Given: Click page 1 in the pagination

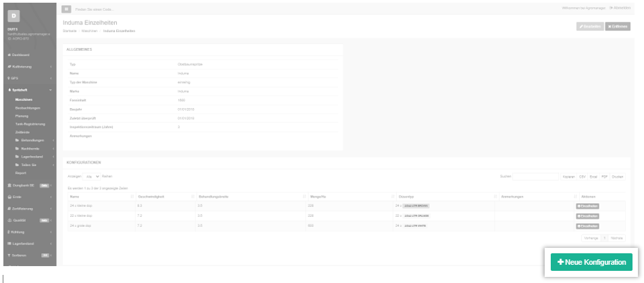Looking at the screenshot, I should click(x=604, y=238).
